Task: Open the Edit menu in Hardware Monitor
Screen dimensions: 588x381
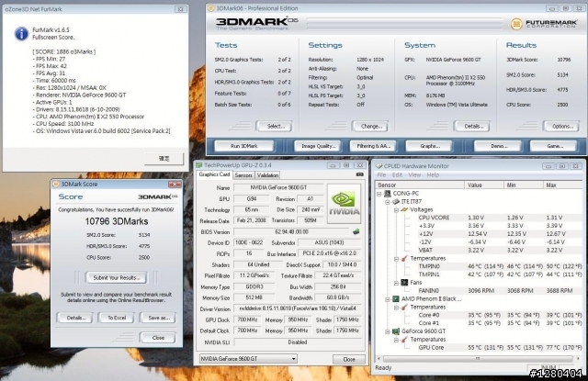Action: tap(397, 175)
